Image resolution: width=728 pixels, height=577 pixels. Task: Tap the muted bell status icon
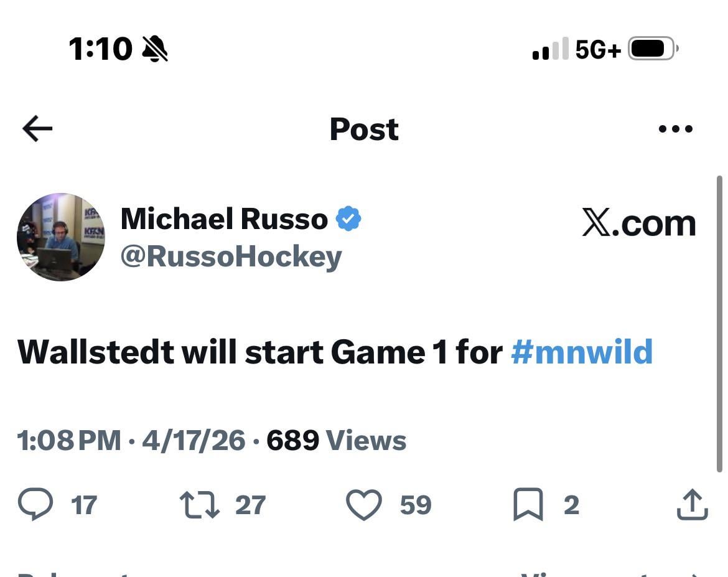[155, 49]
